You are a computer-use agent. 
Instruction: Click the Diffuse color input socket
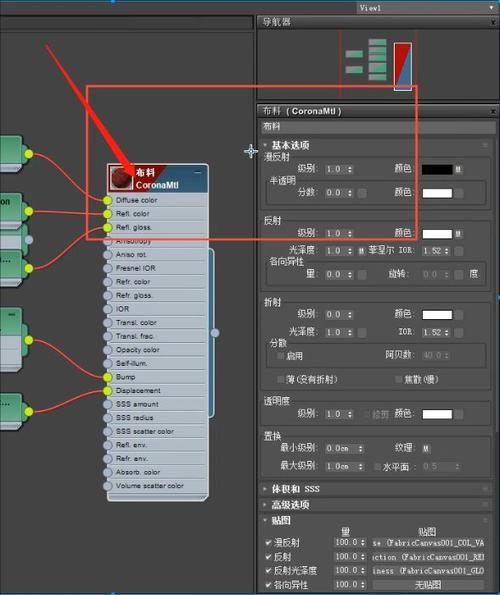coord(107,200)
